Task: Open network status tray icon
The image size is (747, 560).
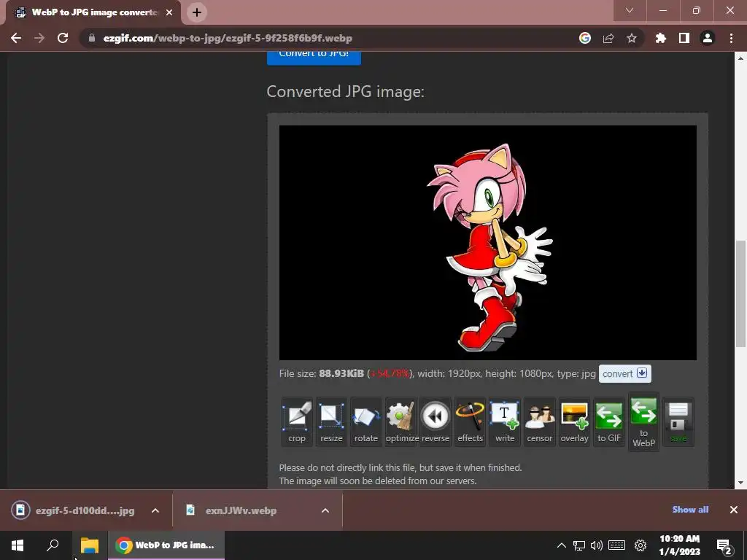Action: 579,545
